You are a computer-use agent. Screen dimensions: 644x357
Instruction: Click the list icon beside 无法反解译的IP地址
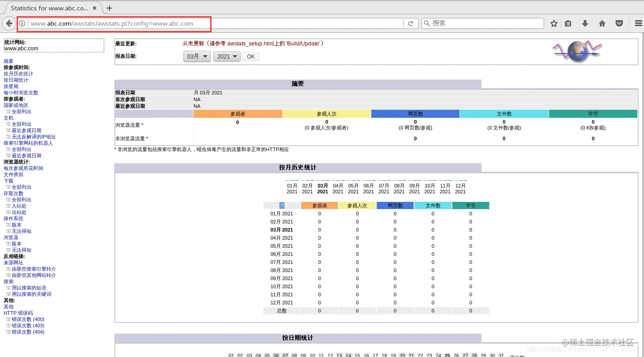click(8, 137)
